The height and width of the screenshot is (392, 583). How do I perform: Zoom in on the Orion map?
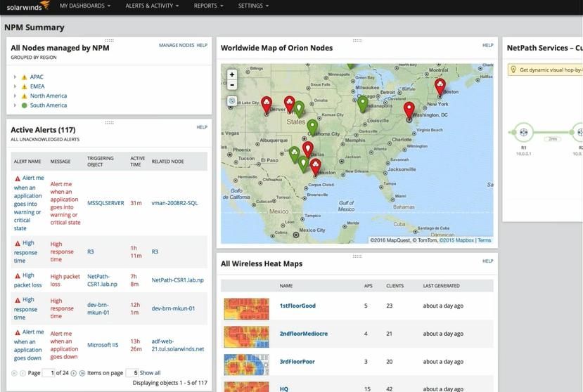coord(232,74)
